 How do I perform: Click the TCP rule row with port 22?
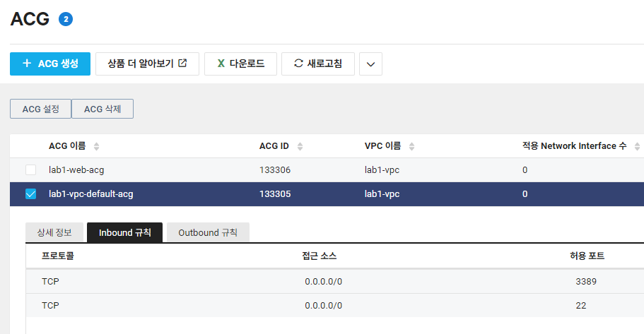point(335,305)
